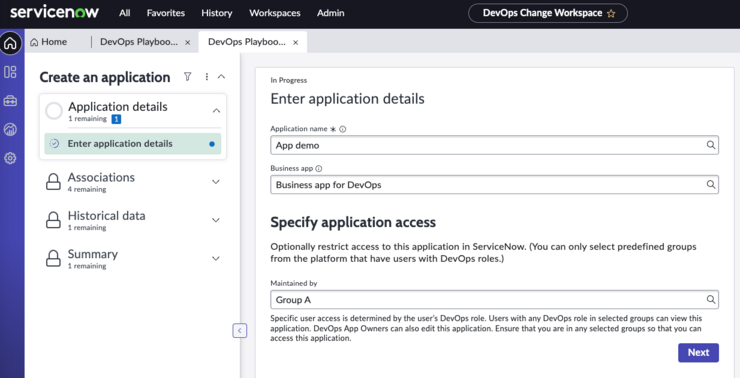
Task: Click the Maintained by input field
Action: click(495, 300)
